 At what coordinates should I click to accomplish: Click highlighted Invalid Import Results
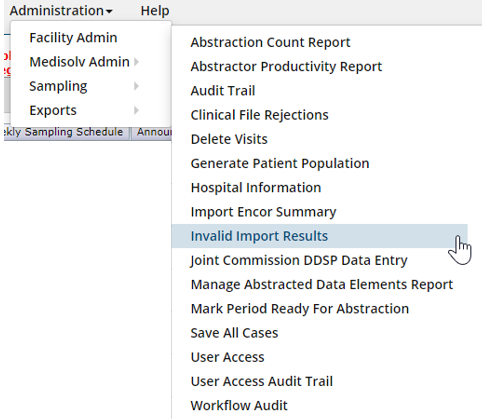pyautogui.click(x=320, y=236)
